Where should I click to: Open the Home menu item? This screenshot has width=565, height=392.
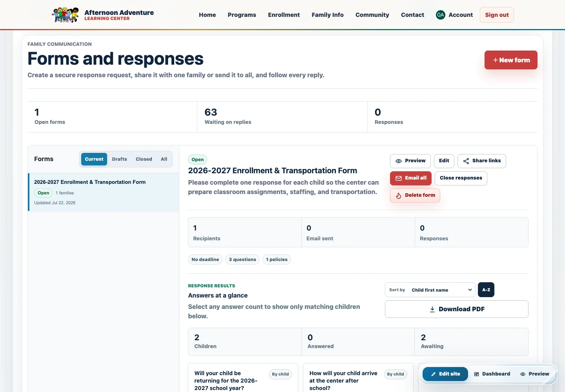pos(207,15)
